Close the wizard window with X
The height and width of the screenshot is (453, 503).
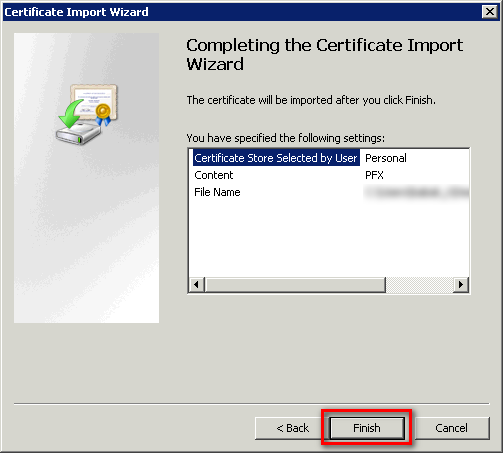pyautogui.click(x=490, y=12)
